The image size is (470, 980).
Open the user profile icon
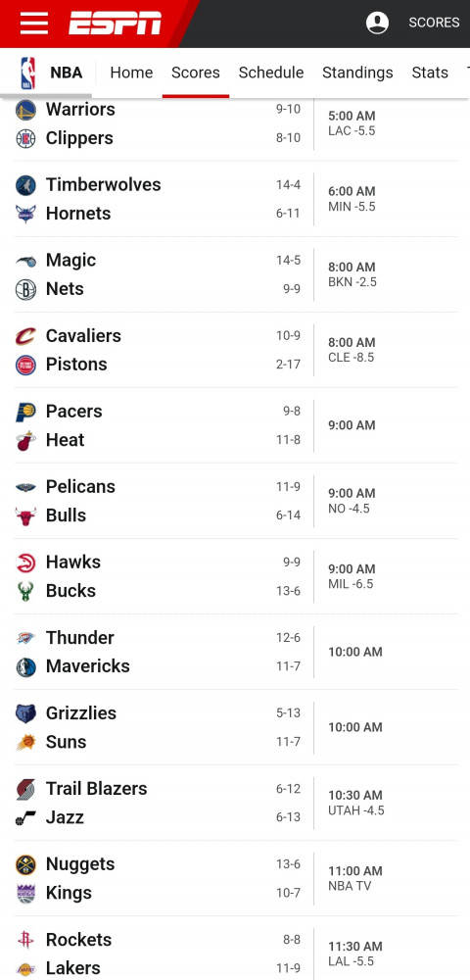pos(377,23)
